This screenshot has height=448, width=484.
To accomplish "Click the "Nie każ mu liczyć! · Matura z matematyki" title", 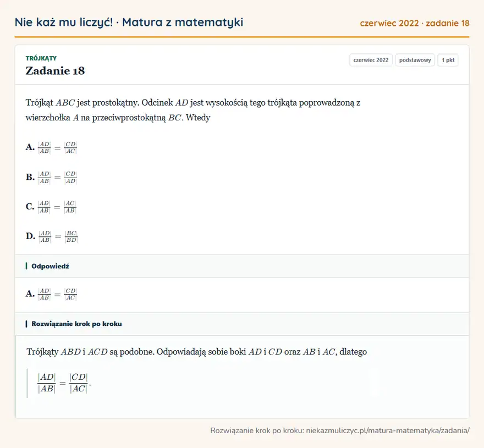I will (x=129, y=23).
